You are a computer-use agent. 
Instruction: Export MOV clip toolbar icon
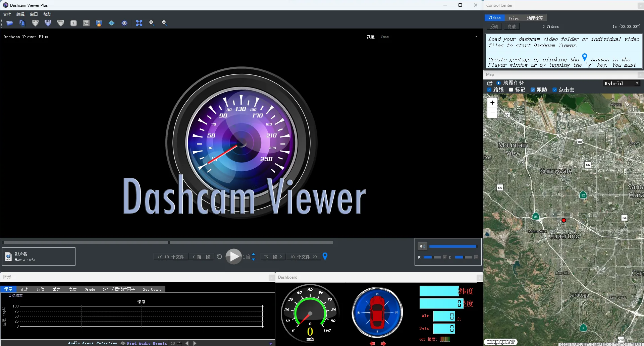tap(61, 23)
